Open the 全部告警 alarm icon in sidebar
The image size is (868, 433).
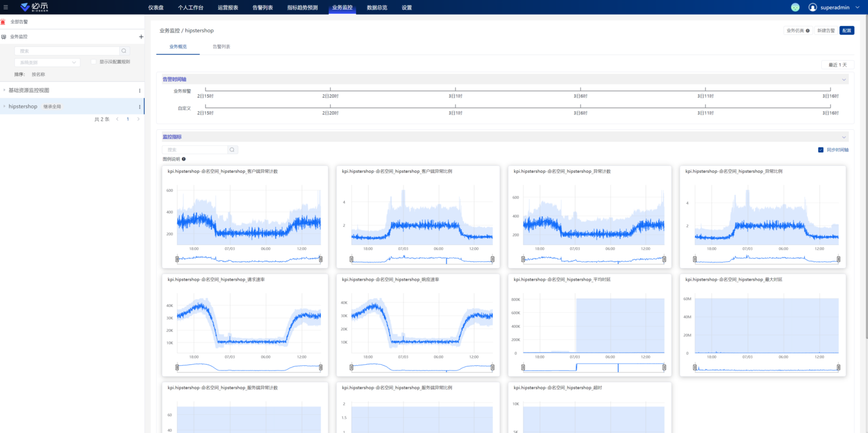pyautogui.click(x=3, y=20)
